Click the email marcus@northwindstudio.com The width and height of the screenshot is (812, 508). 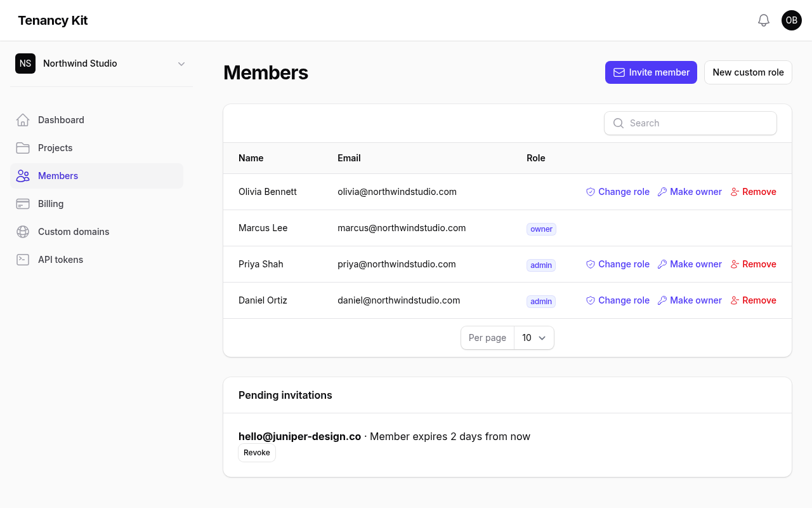tap(402, 228)
